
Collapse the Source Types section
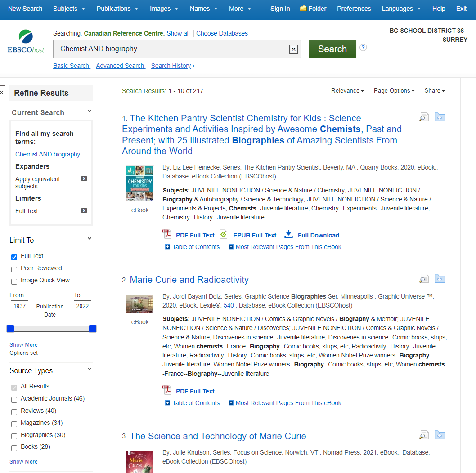(90, 369)
